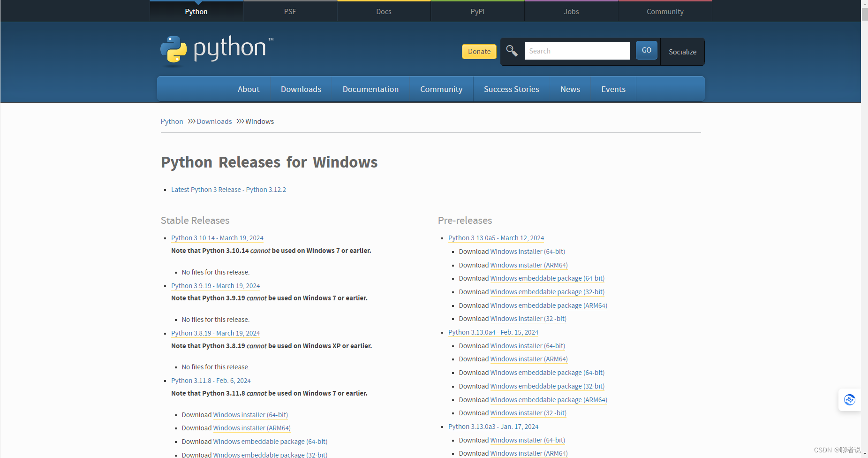This screenshot has height=458, width=868.
Task: Click the Donate button
Action: click(479, 52)
